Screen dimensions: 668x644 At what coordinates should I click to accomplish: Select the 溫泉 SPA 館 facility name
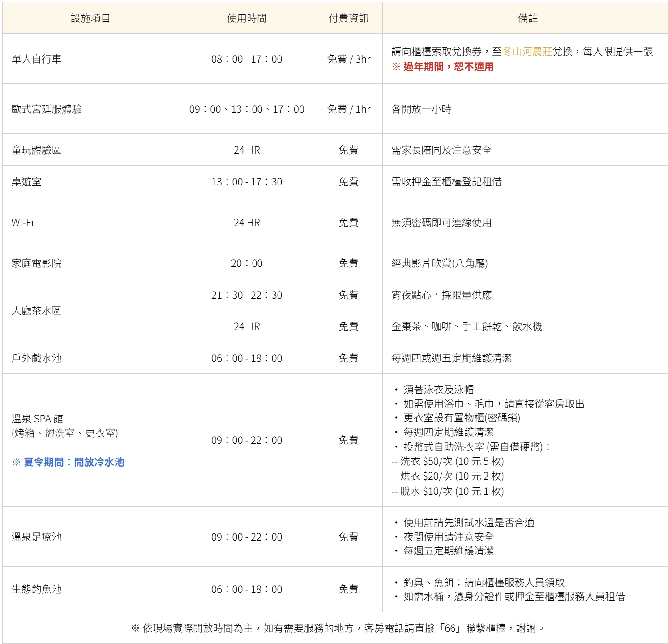tap(38, 419)
